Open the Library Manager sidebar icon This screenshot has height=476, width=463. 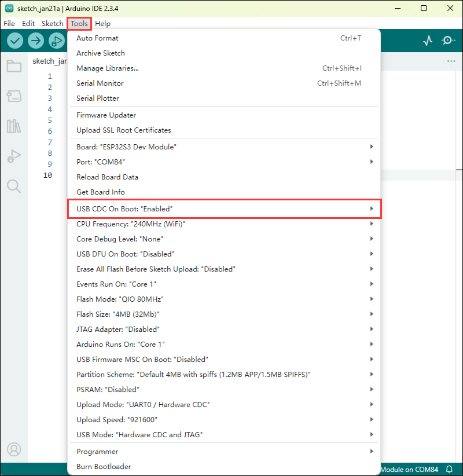[x=14, y=126]
